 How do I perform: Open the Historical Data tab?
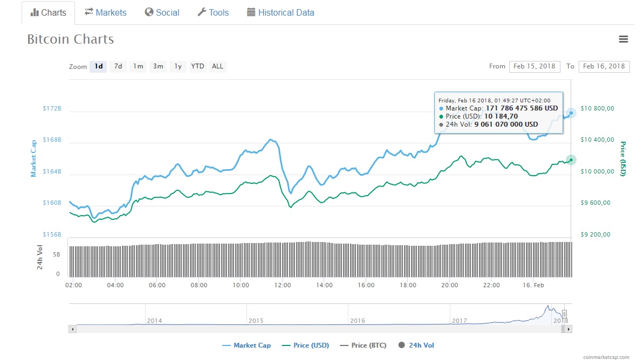click(x=280, y=12)
